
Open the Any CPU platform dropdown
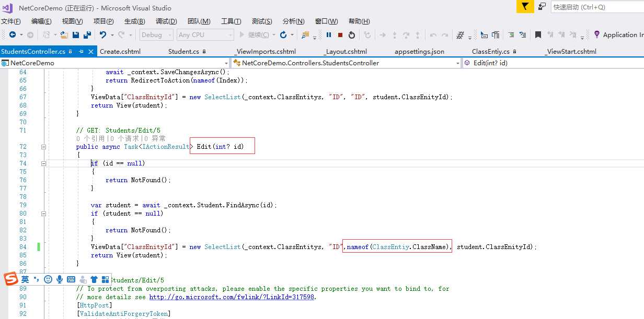205,35
